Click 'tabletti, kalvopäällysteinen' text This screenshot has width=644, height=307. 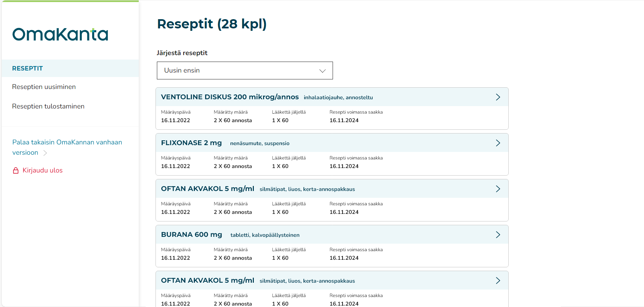click(x=265, y=235)
